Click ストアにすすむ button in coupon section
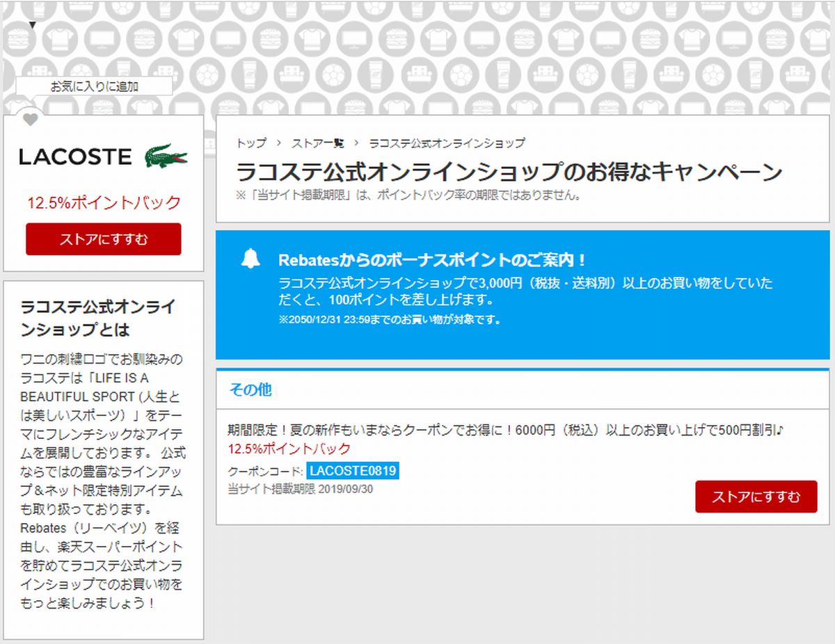This screenshot has height=644, width=835. (756, 497)
